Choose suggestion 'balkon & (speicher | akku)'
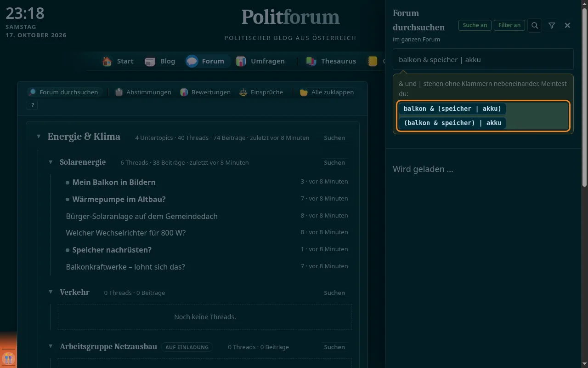Image resolution: width=588 pixels, height=368 pixels. pos(452,109)
